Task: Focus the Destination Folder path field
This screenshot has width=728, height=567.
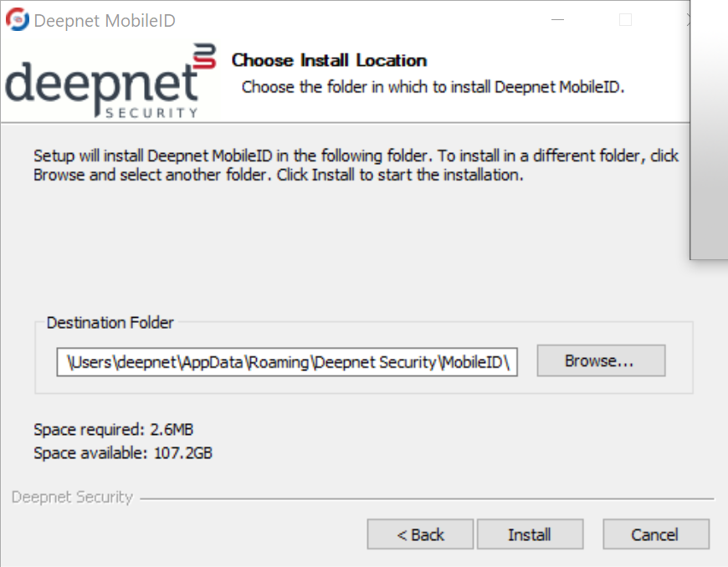Action: point(287,361)
